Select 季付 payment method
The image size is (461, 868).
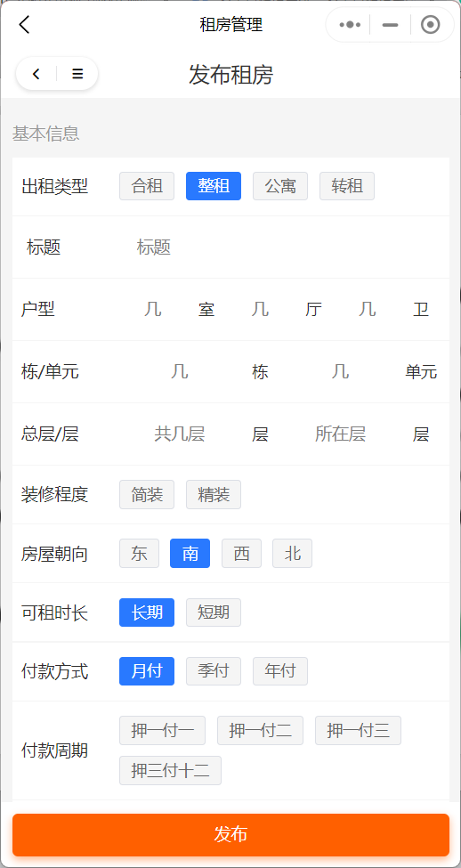[214, 671]
